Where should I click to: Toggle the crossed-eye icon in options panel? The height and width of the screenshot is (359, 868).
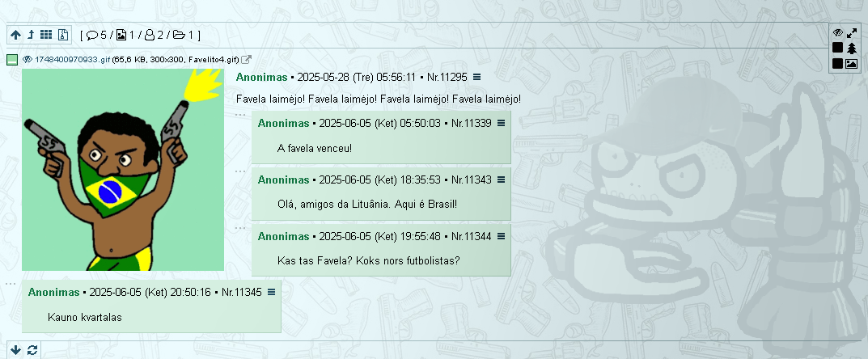(x=838, y=33)
